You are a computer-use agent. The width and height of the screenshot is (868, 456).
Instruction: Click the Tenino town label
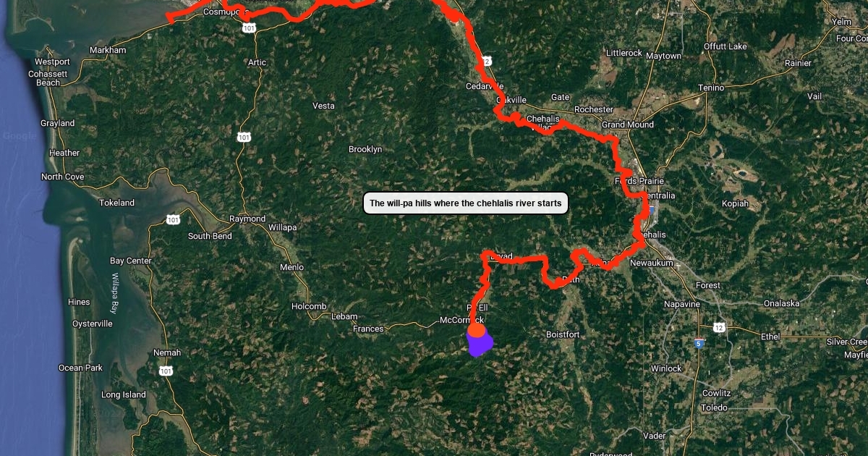click(710, 88)
